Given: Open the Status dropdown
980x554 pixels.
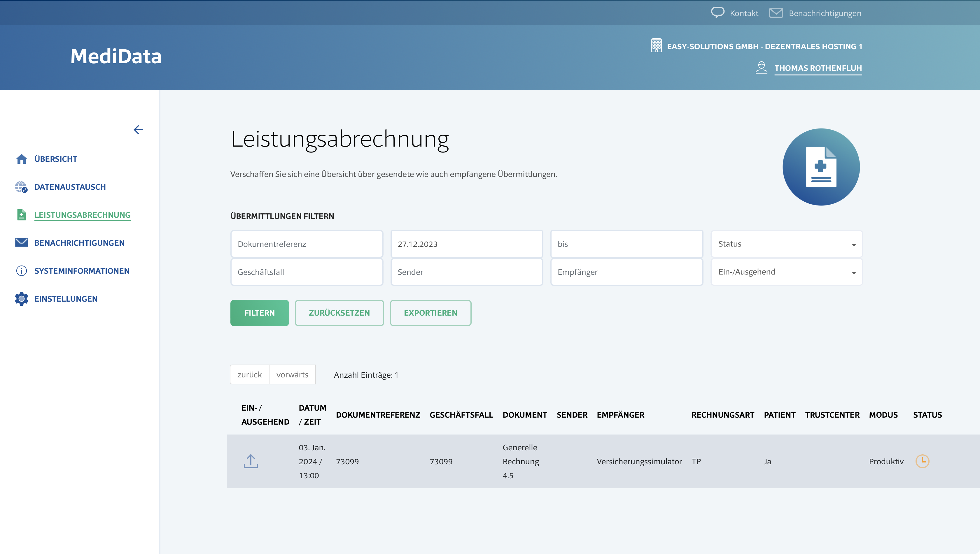Looking at the screenshot, I should (x=786, y=244).
